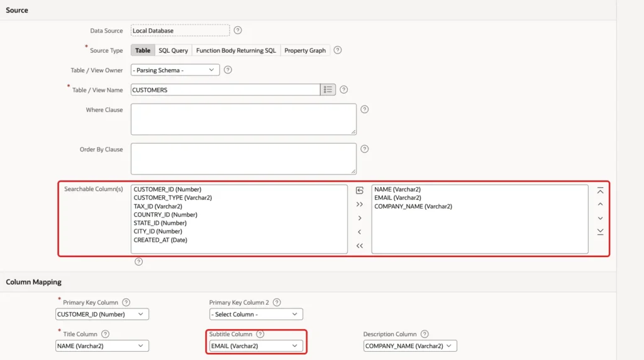Move selected column to top
The height and width of the screenshot is (360, 644).
coord(600,190)
